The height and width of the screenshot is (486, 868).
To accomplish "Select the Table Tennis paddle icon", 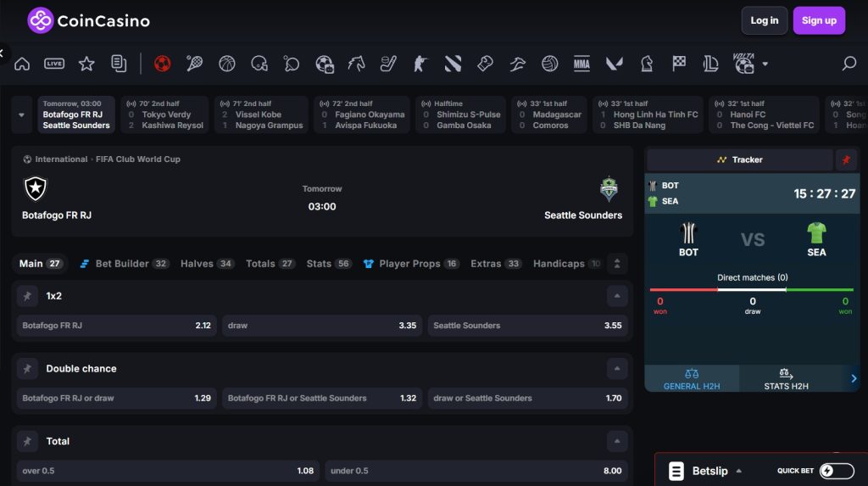I will (x=292, y=64).
